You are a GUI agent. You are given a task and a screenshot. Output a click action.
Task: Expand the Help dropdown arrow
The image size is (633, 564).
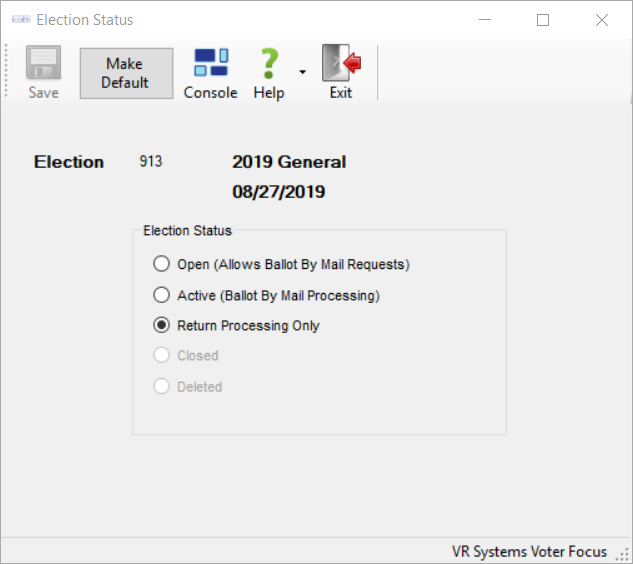click(302, 72)
